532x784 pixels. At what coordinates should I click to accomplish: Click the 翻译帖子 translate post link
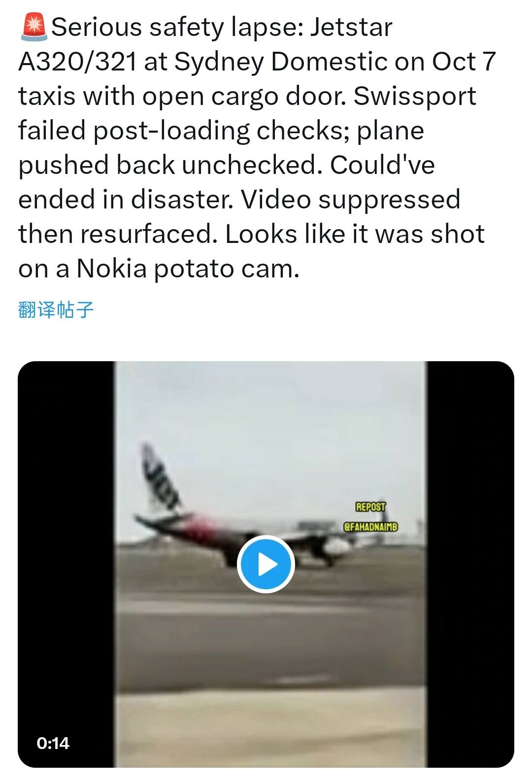(x=56, y=309)
